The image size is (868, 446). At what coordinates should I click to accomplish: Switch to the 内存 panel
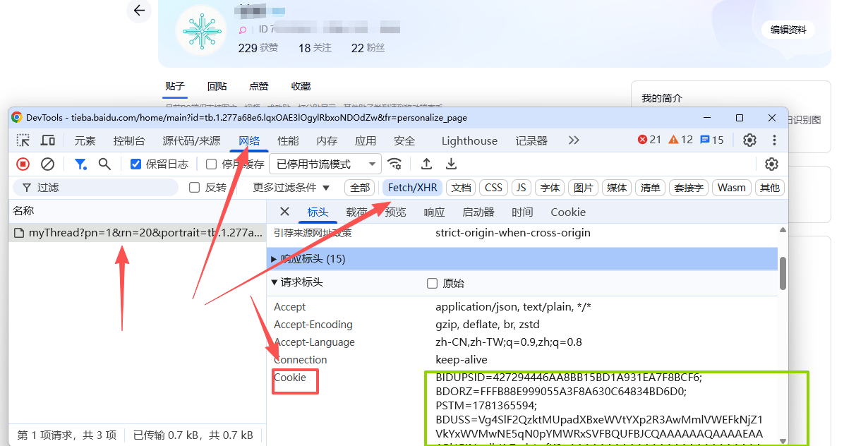tap(327, 140)
